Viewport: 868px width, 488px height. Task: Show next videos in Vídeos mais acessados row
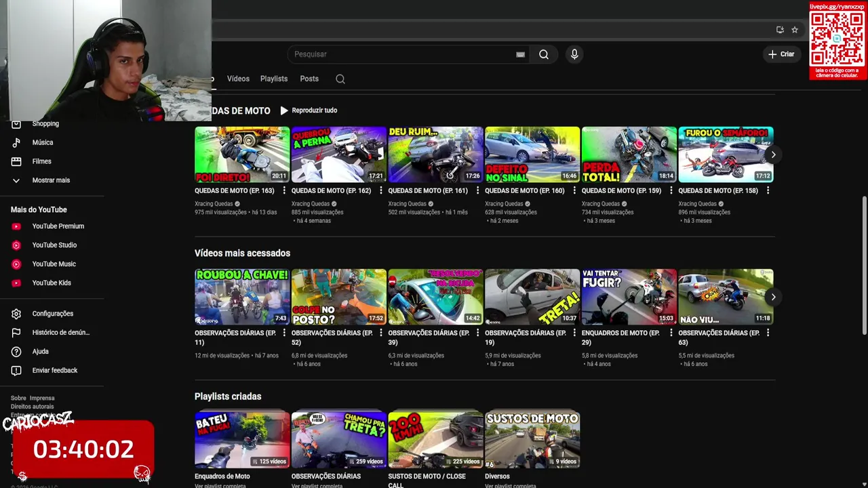pyautogui.click(x=773, y=297)
